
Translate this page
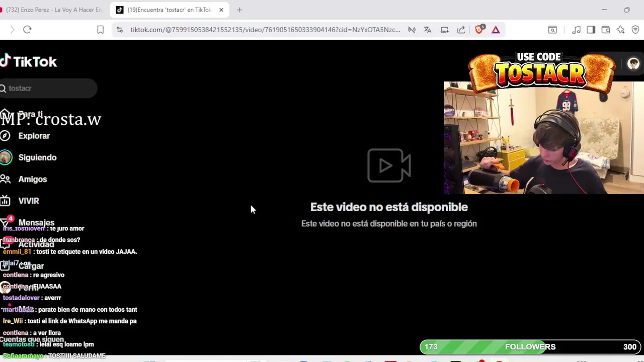(x=428, y=30)
